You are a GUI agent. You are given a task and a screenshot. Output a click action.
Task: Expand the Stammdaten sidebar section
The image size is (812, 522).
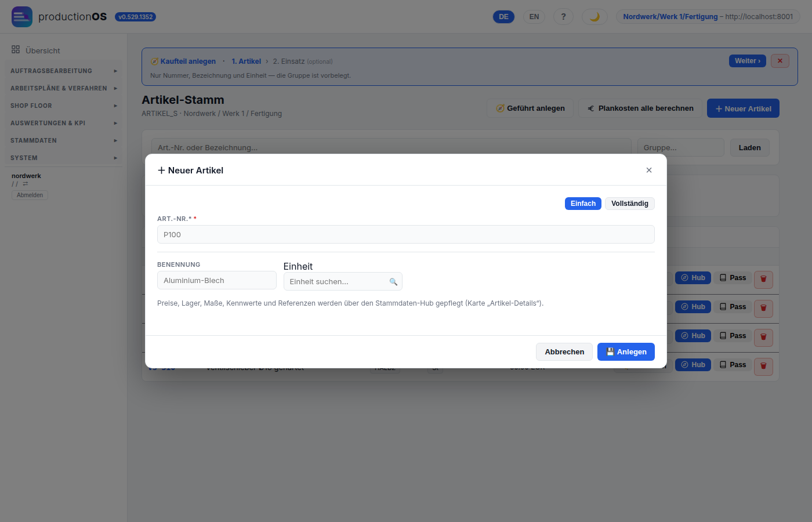[64, 140]
